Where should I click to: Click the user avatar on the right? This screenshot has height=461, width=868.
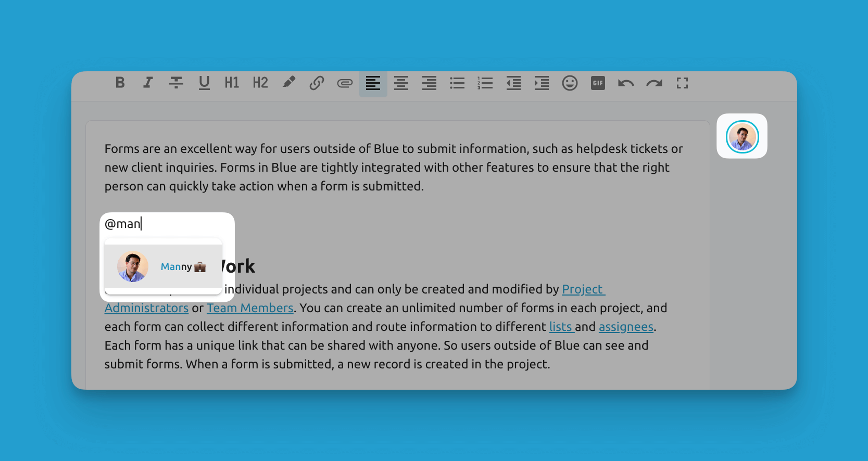coord(742,136)
